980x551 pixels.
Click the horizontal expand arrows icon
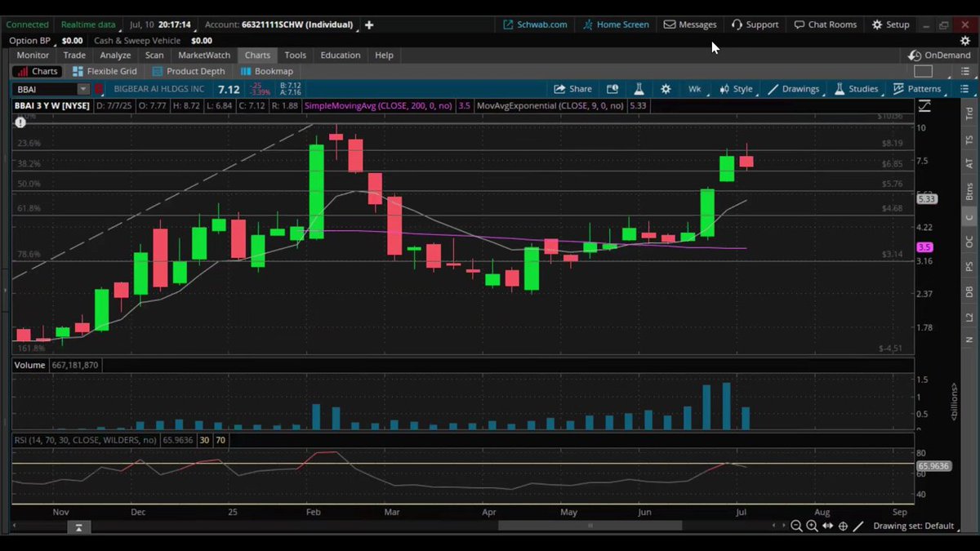point(827,527)
